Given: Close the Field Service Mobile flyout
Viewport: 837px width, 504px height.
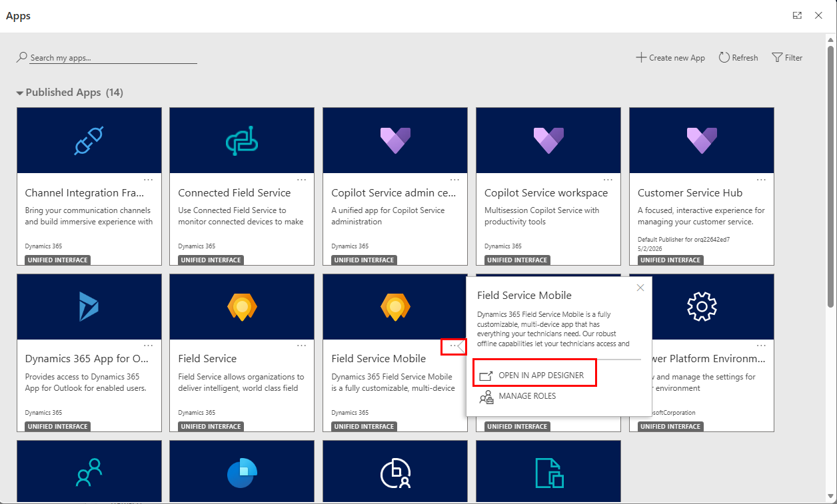Looking at the screenshot, I should [x=640, y=288].
